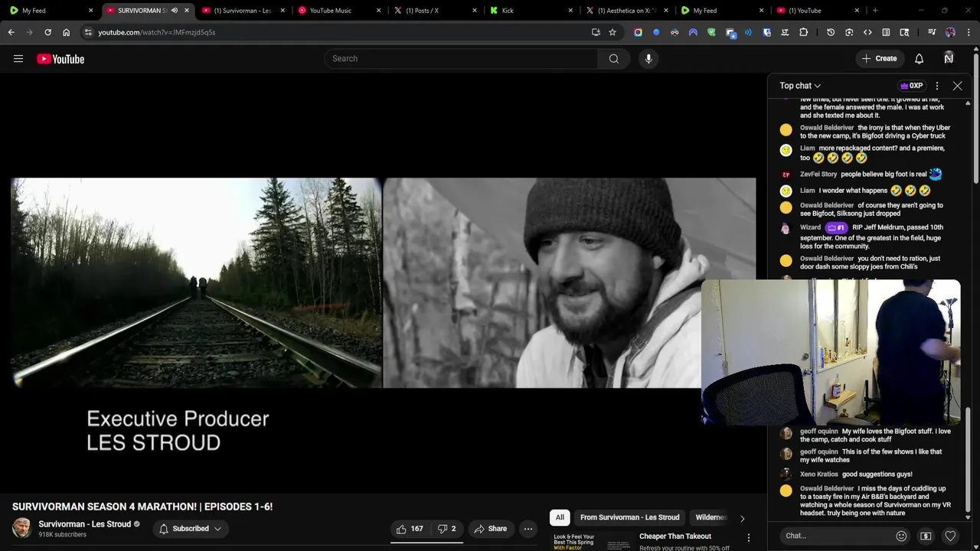
Task: Open the browser three-dot menu
Action: coord(969,32)
